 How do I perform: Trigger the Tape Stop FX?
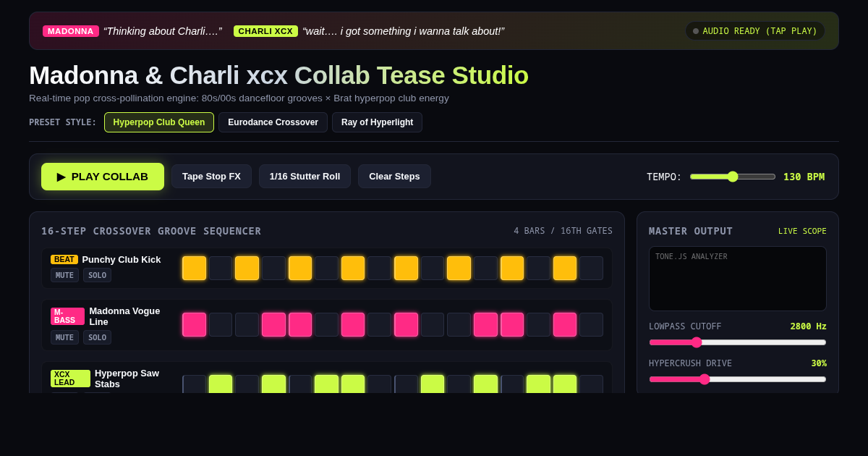(x=211, y=177)
